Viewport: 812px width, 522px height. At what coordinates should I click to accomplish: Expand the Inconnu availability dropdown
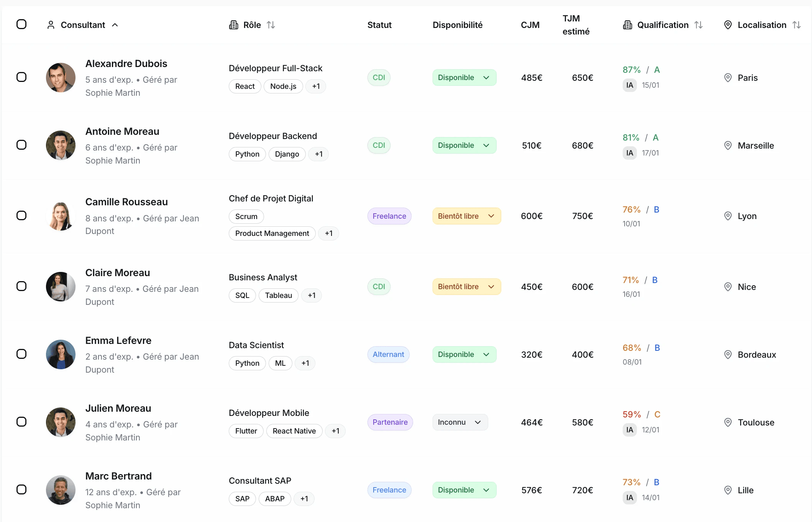coord(460,422)
